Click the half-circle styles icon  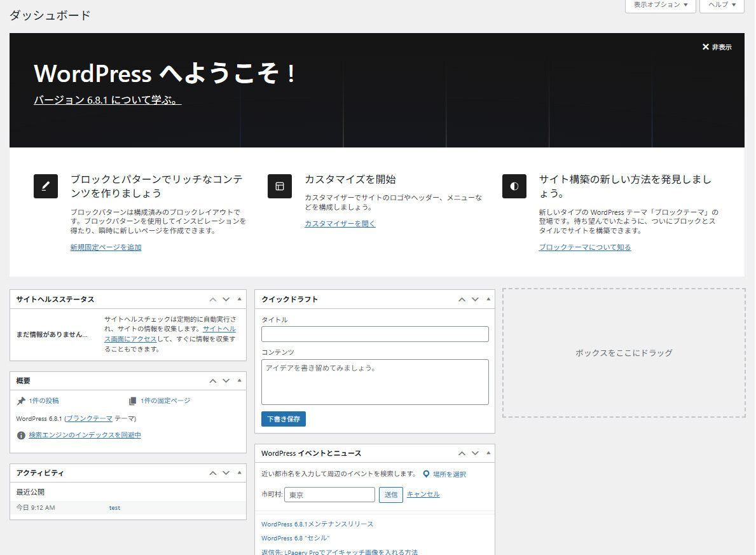514,186
